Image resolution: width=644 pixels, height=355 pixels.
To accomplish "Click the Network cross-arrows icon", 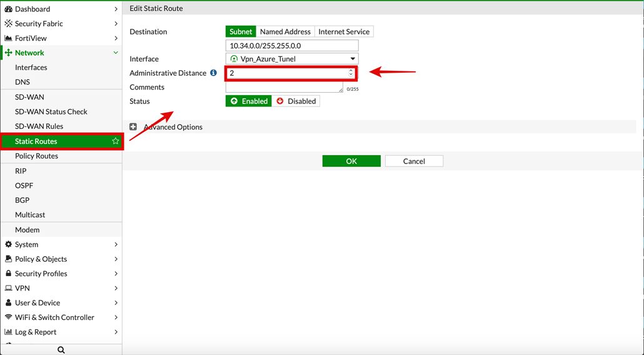I will [x=8, y=53].
